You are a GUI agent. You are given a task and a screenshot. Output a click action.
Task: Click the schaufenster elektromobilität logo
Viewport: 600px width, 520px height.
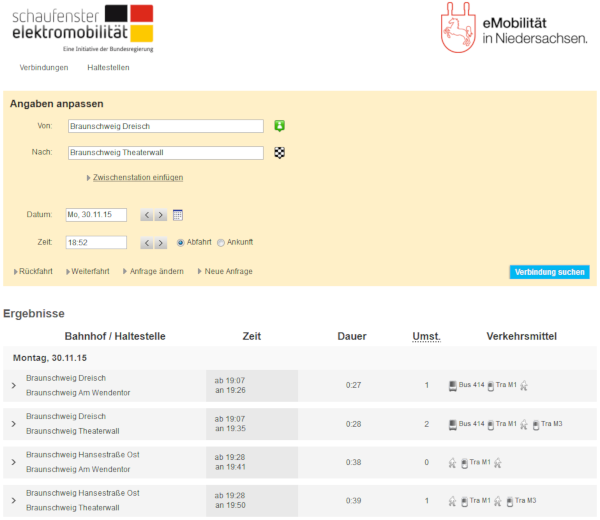pyautogui.click(x=83, y=27)
